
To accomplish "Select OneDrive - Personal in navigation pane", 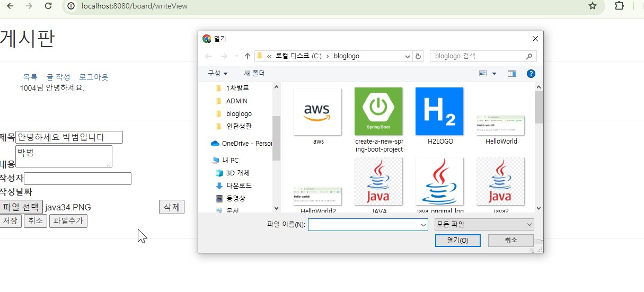I will pyautogui.click(x=241, y=143).
